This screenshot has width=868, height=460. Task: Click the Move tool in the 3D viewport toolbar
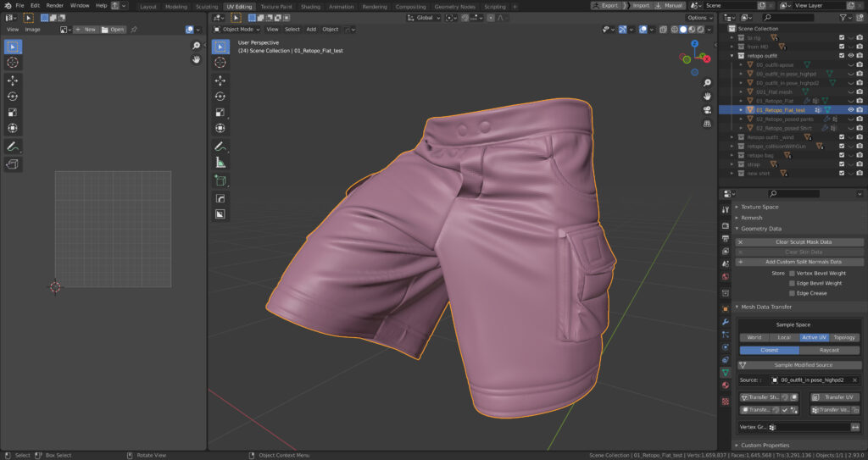coord(220,80)
